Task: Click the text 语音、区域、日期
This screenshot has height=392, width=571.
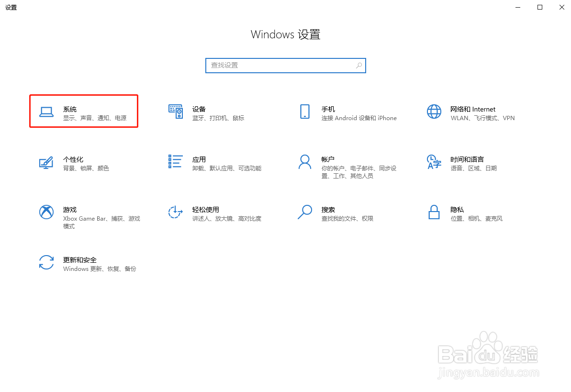Action: [x=473, y=168]
